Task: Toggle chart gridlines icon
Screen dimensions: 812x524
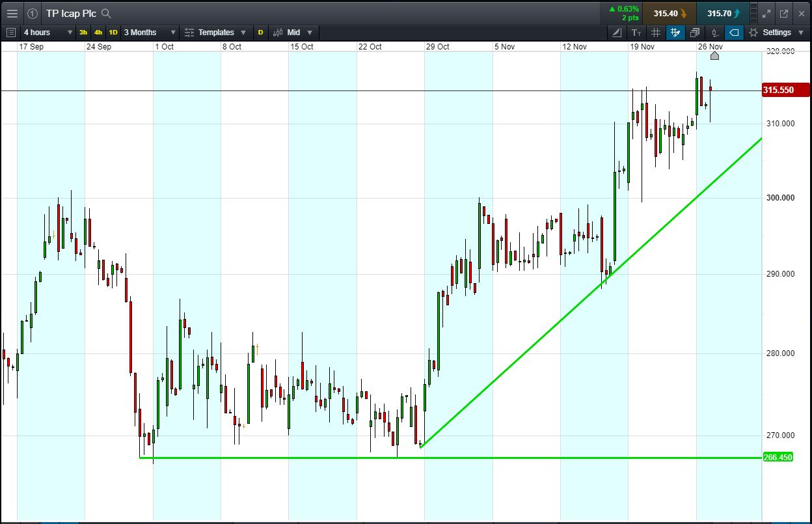Action: pos(656,32)
